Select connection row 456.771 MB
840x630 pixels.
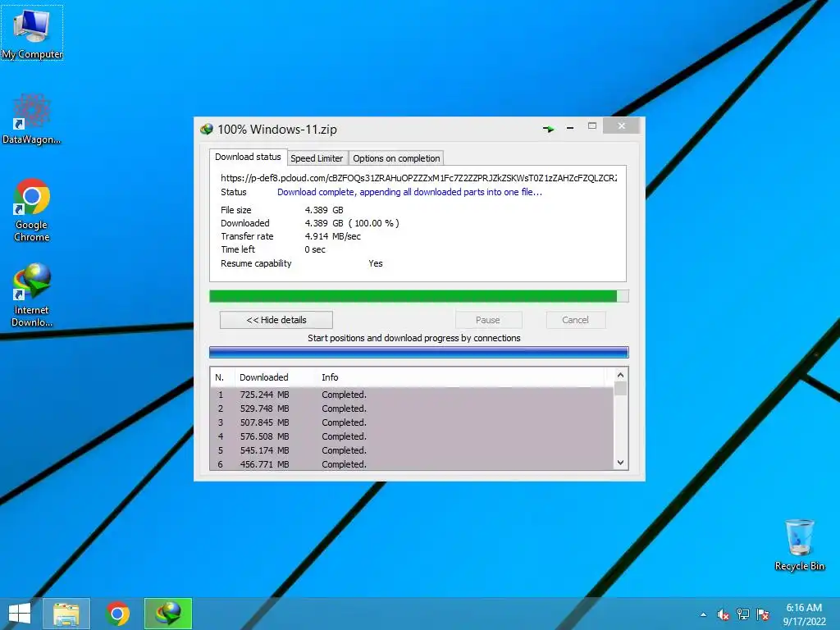click(412, 464)
